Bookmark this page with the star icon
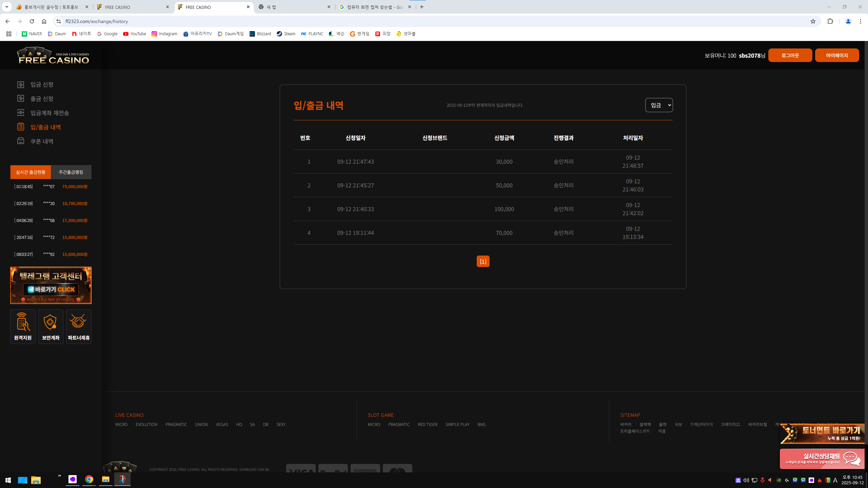 (813, 21)
